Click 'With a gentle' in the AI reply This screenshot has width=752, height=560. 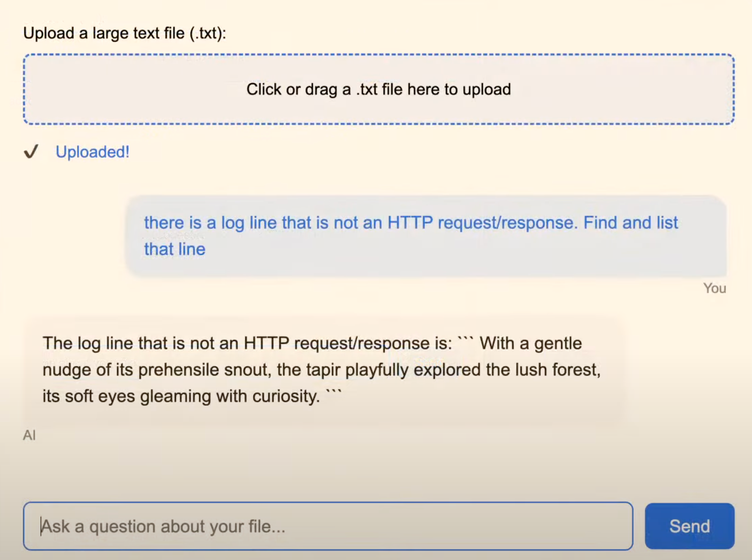531,344
